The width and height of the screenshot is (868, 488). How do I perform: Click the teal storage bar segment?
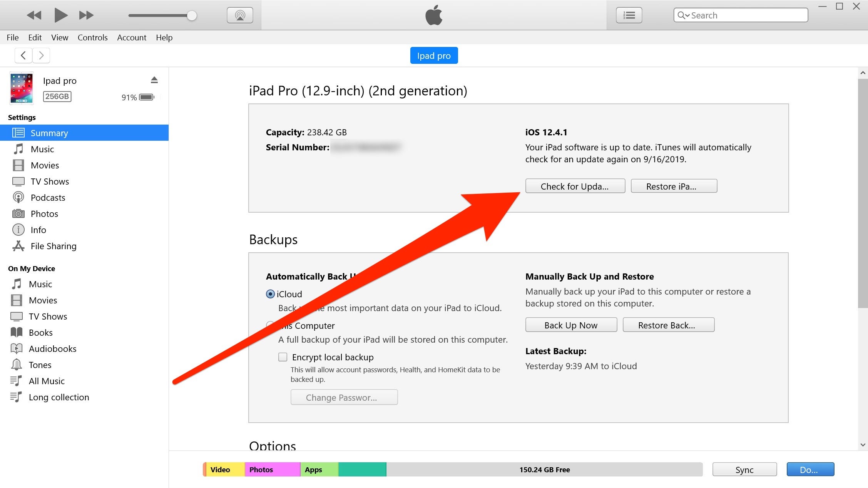pos(362,470)
